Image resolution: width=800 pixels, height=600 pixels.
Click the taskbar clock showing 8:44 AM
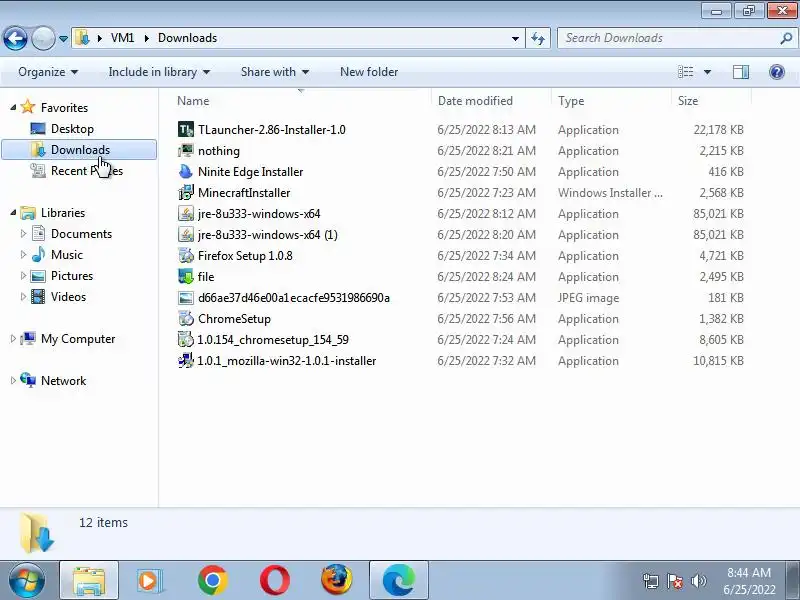(x=749, y=573)
